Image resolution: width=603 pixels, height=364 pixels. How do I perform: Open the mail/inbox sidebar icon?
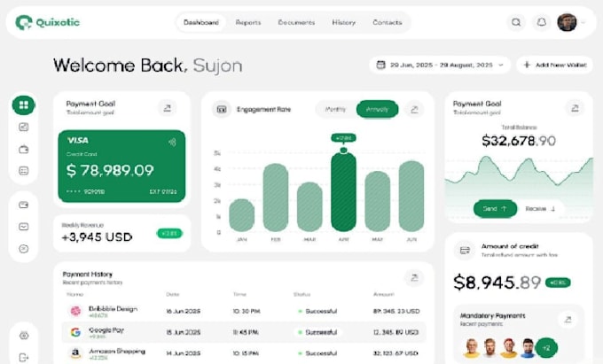click(23, 227)
